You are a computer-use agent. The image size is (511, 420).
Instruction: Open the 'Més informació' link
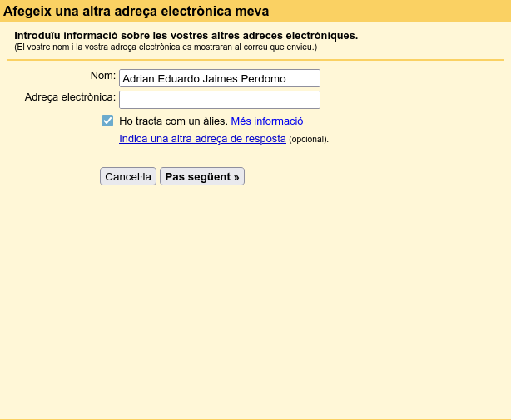[266, 121]
